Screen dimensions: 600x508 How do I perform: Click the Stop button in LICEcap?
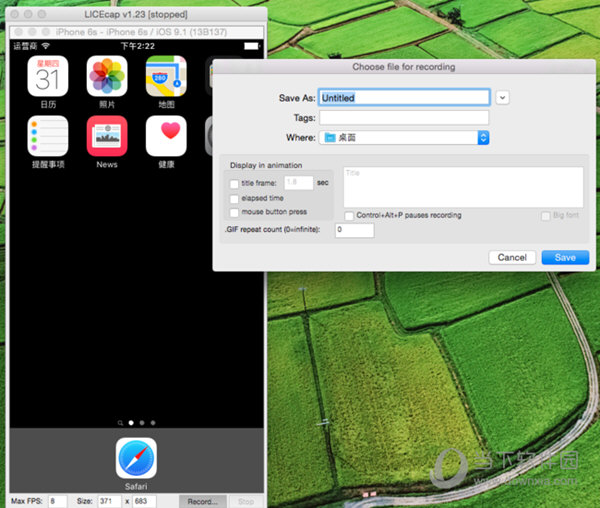click(x=246, y=501)
